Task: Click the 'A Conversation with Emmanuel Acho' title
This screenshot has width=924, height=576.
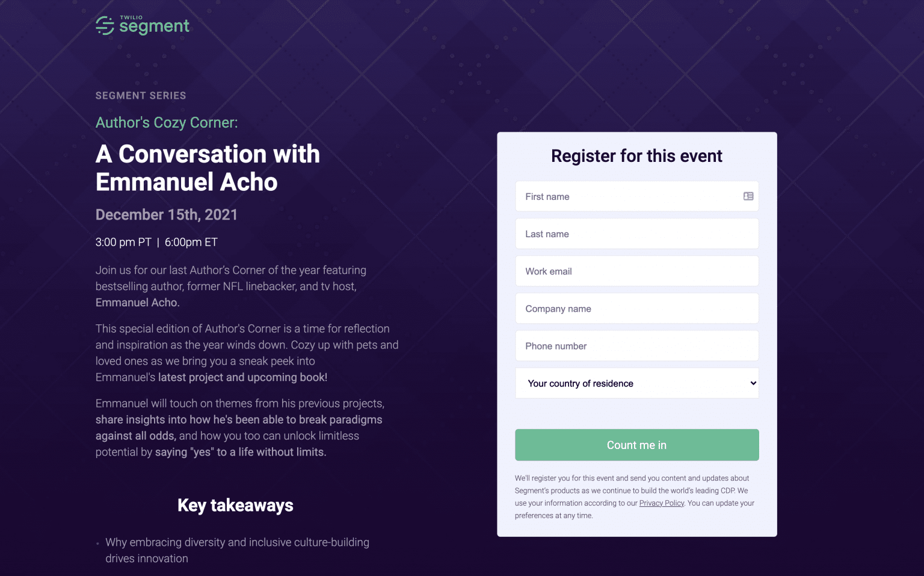Action: coord(208,168)
